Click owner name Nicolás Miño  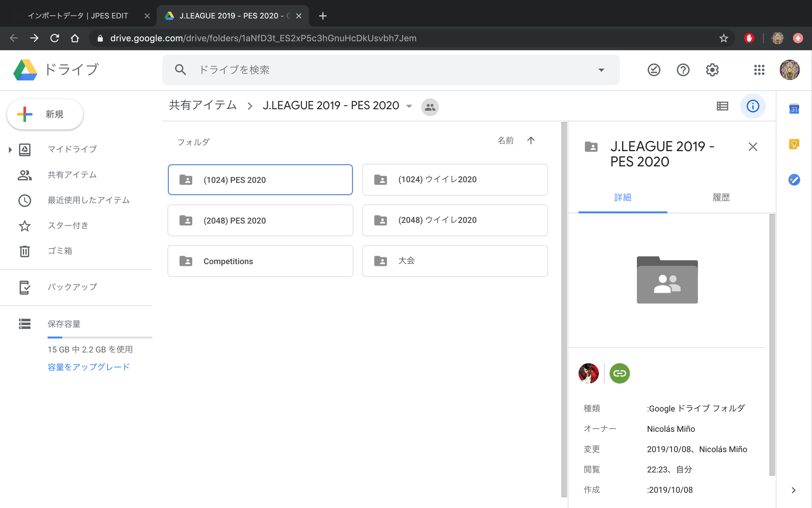click(671, 429)
